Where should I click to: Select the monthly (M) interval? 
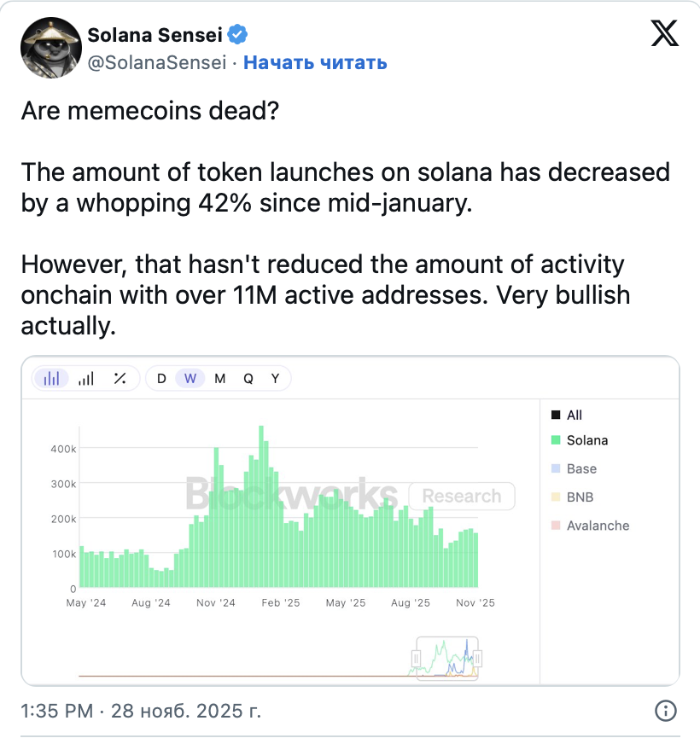(x=219, y=379)
